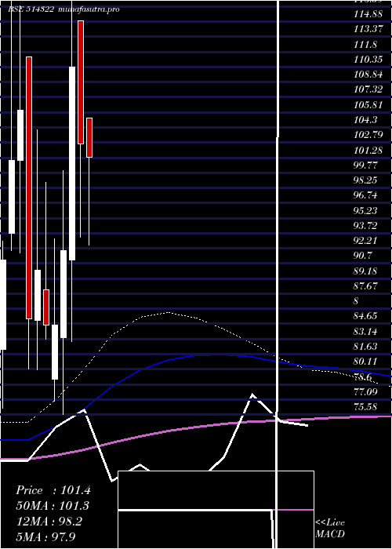This screenshot has width=392, height=549.
Task: Select the 83.14 price level
Action: (x=365, y=331)
